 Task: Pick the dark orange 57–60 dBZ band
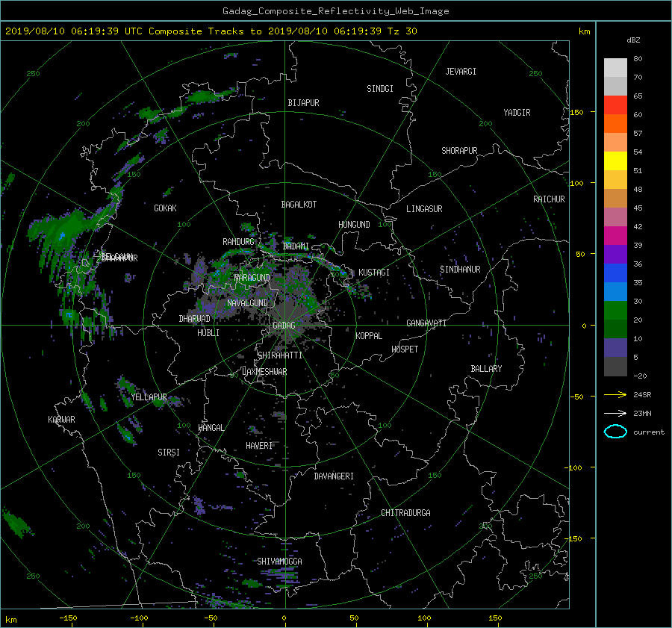click(x=615, y=123)
